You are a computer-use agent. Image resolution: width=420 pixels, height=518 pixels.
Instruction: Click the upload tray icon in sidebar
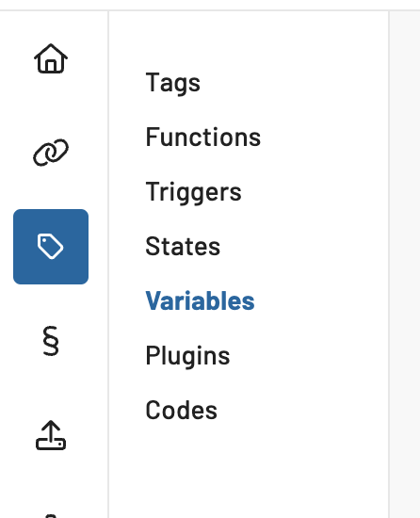pos(51,435)
